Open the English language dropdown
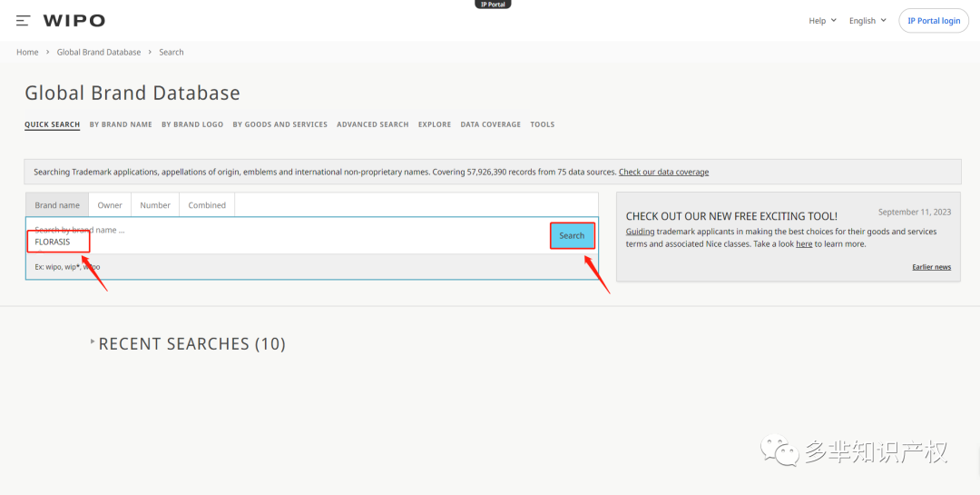Screen dimensions: 980x495 [867, 21]
